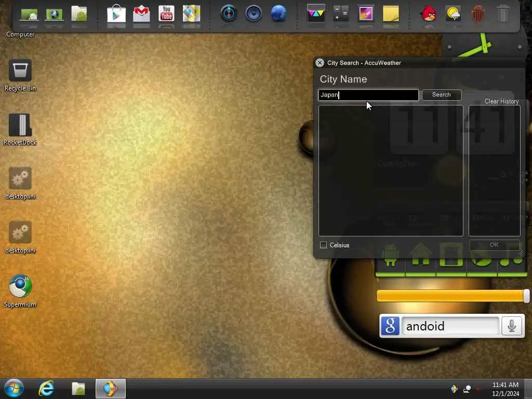This screenshot has height=399, width=532.
Task: Click the Computer label under the dock
Action: pos(20,35)
